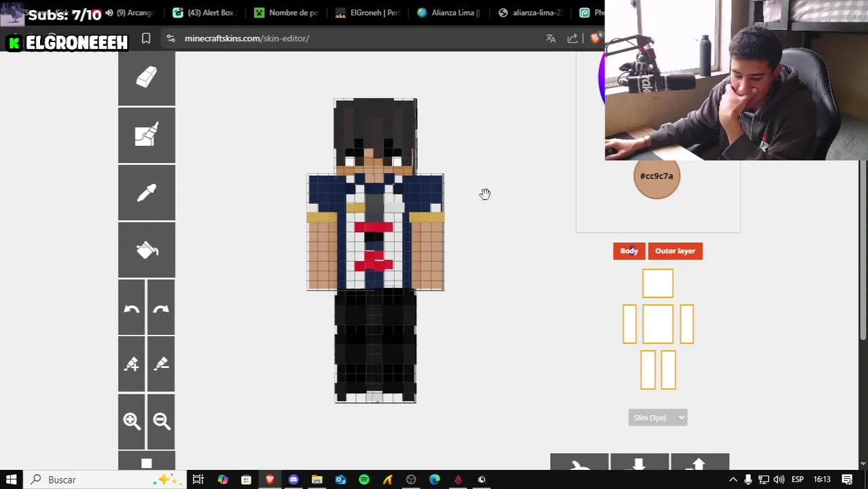
Task: Zoom out of the skin model
Action: point(161,421)
